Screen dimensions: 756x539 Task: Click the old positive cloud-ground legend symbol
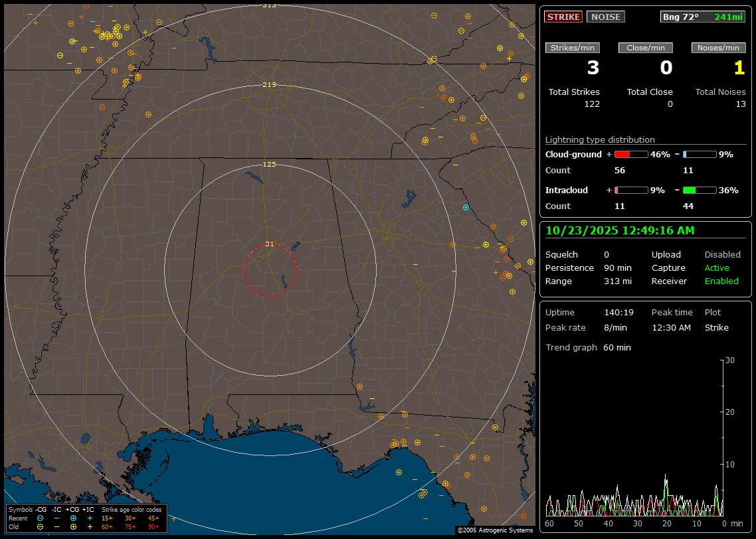point(73,526)
